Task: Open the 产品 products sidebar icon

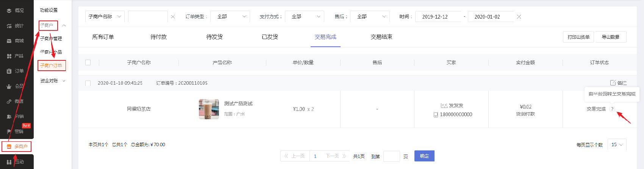Action: point(9,56)
